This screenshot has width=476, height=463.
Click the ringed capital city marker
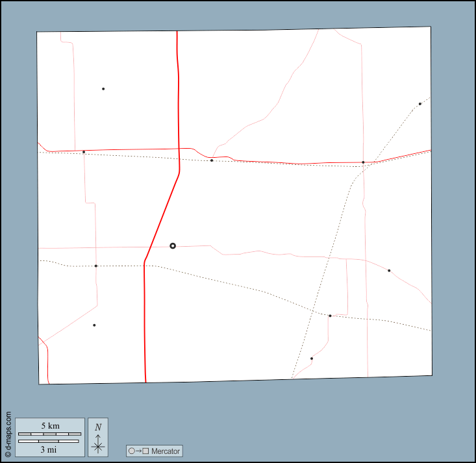coord(173,245)
